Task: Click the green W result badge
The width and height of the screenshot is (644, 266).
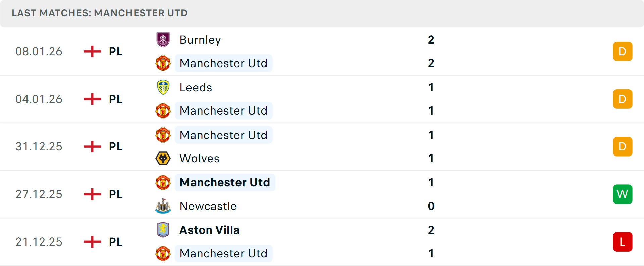Action: click(623, 194)
